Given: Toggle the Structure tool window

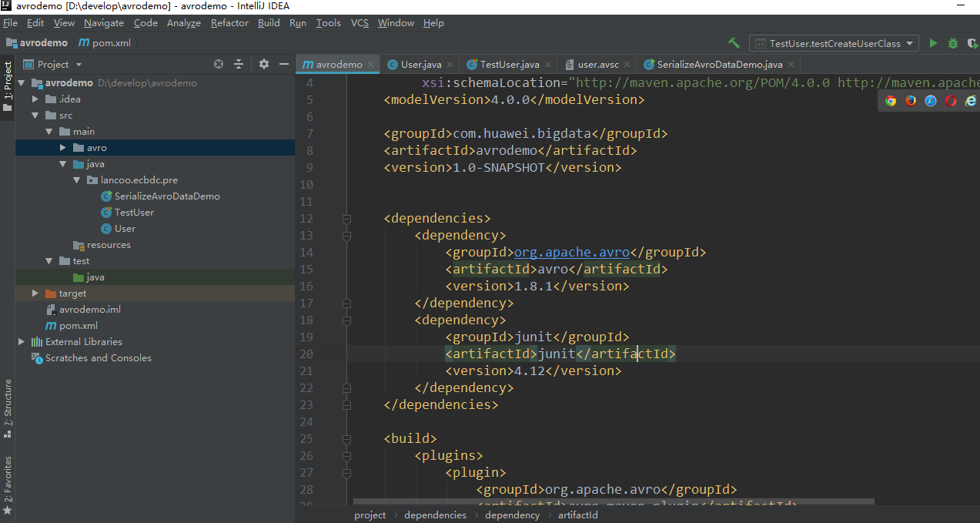Looking at the screenshot, I should click(x=8, y=407).
